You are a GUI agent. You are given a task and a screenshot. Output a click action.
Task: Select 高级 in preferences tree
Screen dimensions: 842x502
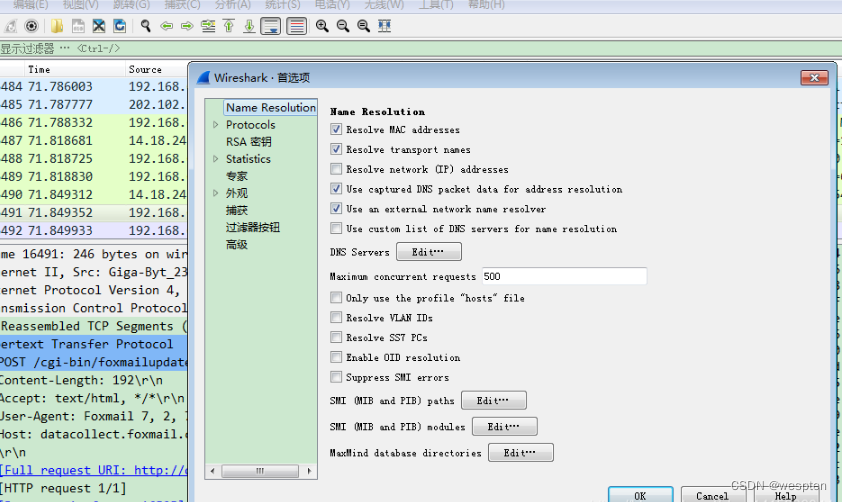tap(236, 245)
